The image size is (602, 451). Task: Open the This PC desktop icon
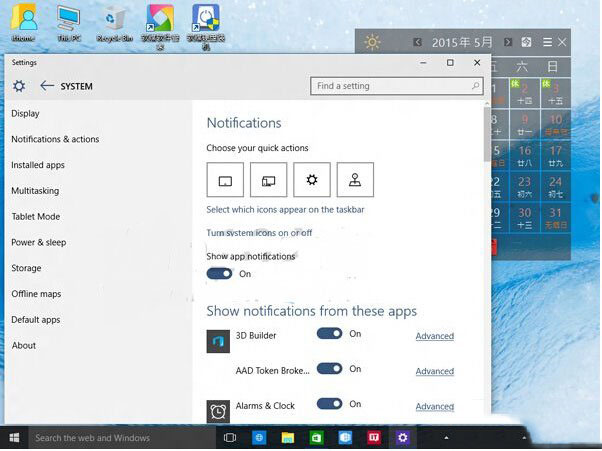[69, 23]
